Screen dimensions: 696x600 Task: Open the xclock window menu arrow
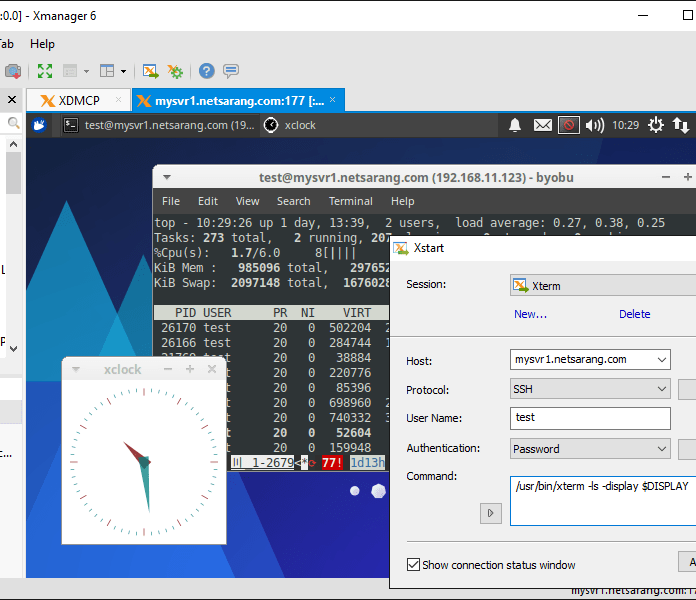[76, 369]
